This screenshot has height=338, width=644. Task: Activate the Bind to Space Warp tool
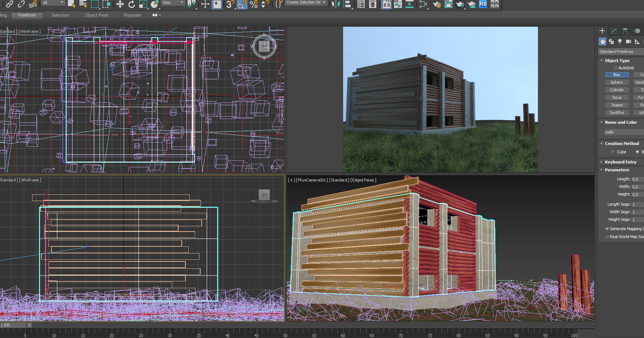tap(33, 4)
